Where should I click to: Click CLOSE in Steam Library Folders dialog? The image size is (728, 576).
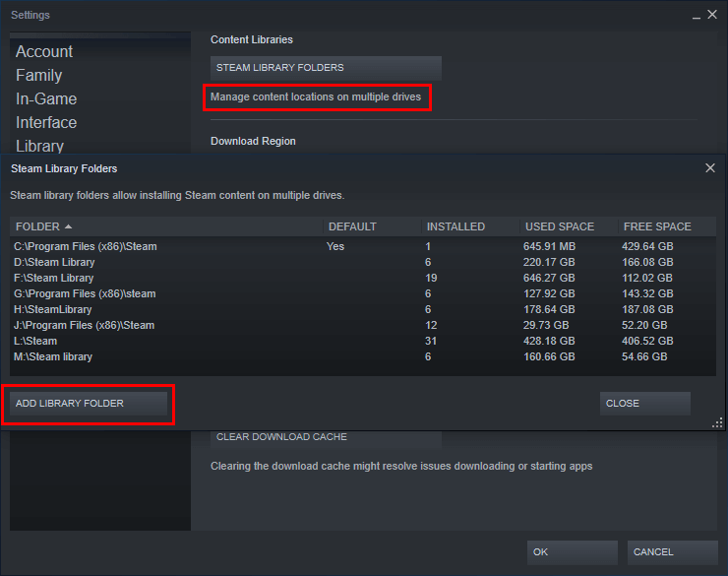point(645,404)
